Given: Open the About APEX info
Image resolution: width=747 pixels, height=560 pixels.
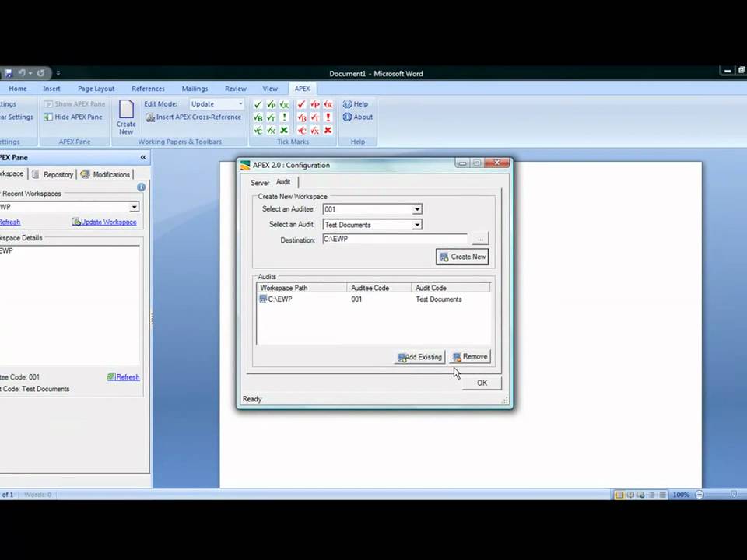Looking at the screenshot, I should point(358,117).
